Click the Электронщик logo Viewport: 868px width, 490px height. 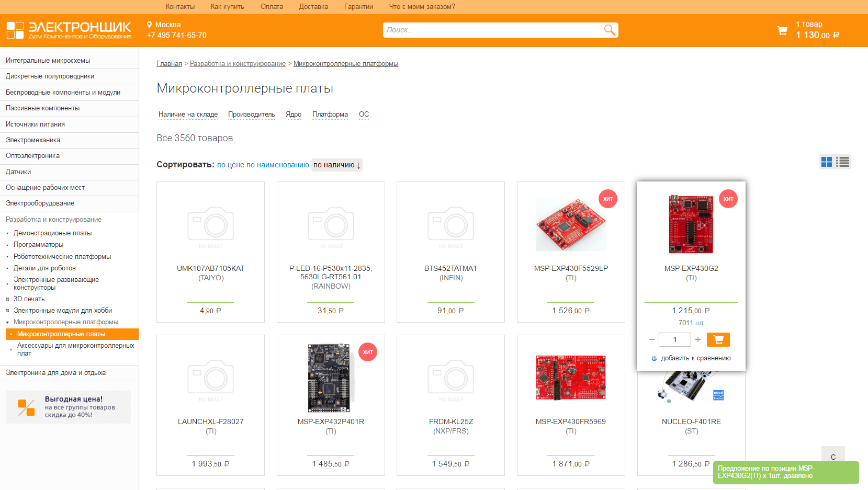69,30
